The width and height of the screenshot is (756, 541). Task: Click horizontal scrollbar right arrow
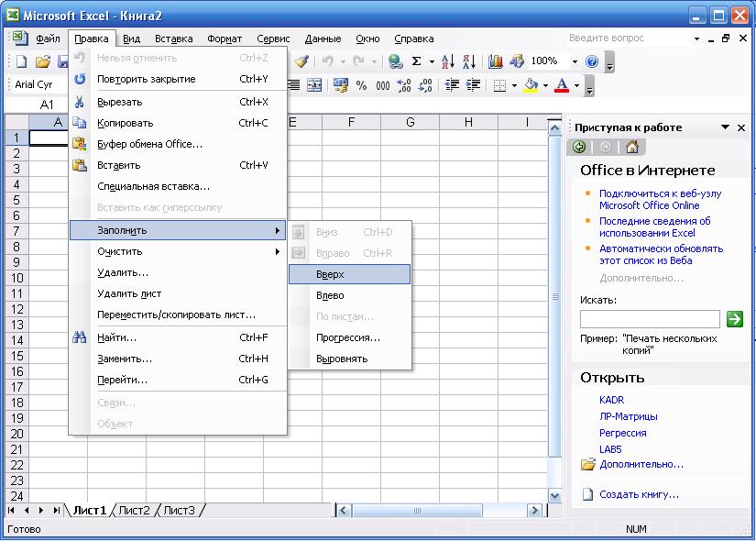[x=534, y=511]
